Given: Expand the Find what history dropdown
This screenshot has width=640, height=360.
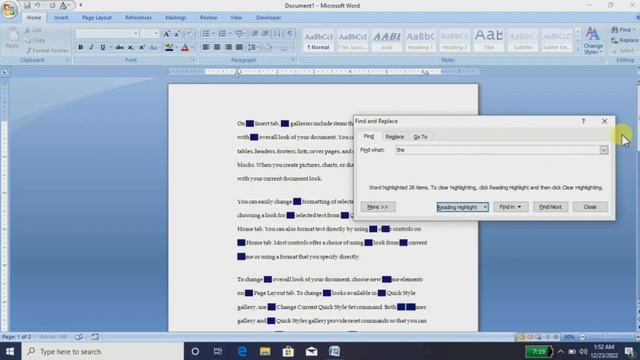Looking at the screenshot, I should [604, 150].
